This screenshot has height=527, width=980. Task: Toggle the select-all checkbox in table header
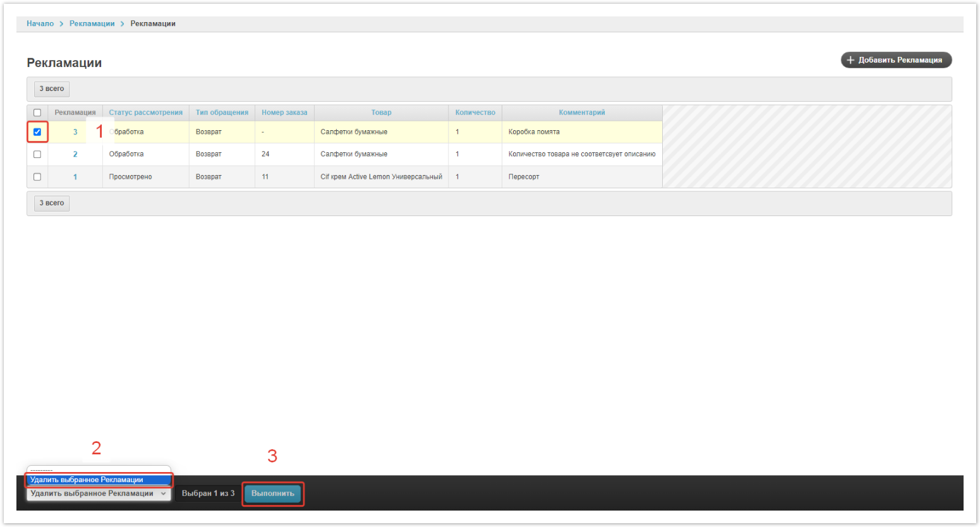(x=37, y=113)
